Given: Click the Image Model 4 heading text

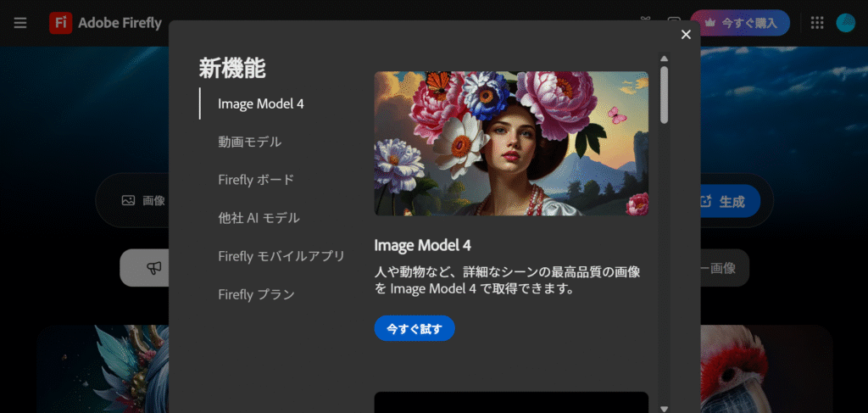Looking at the screenshot, I should tap(422, 245).
